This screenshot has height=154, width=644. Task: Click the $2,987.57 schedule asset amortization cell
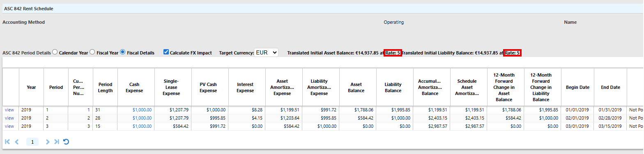(469, 126)
